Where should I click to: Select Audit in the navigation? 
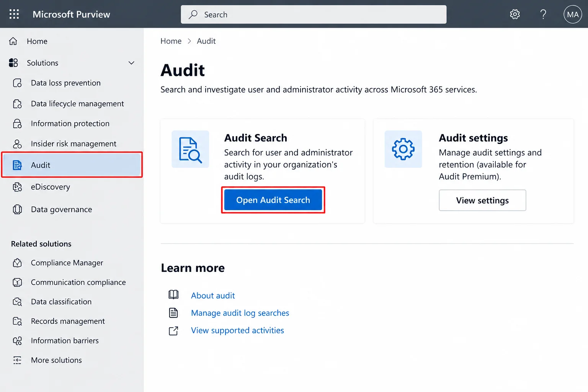coord(72,165)
